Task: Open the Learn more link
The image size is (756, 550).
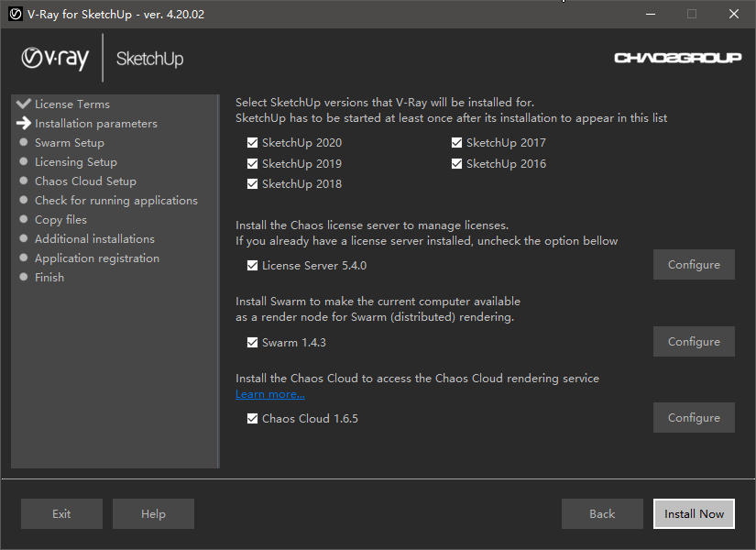Action: pyautogui.click(x=270, y=394)
